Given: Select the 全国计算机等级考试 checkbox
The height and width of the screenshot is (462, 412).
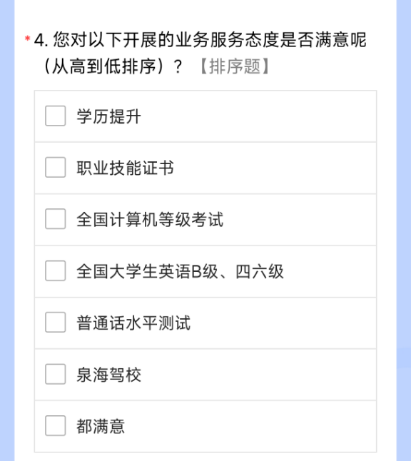Looking at the screenshot, I should [x=55, y=219].
